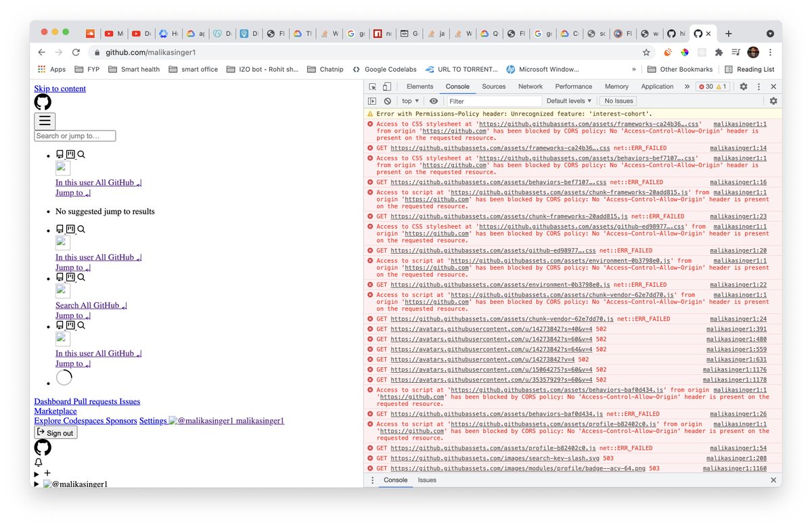Image resolution: width=812 pixels, height=527 pixels.
Task: Open the Reading List
Action: 749,69
